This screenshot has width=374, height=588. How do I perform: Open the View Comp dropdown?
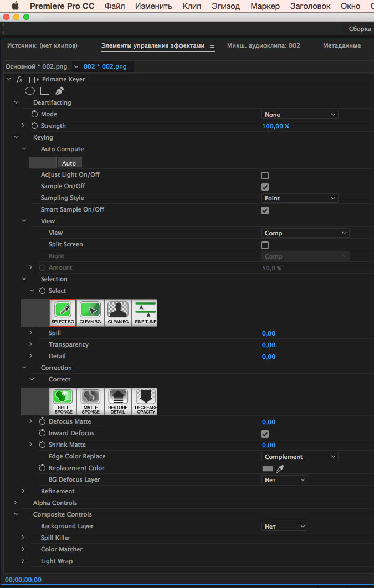point(305,233)
